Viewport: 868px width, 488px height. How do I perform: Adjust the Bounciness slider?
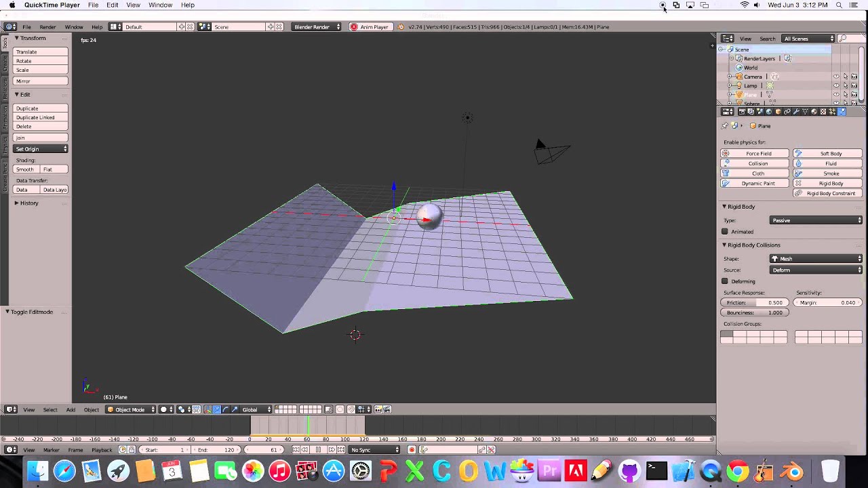(755, 313)
